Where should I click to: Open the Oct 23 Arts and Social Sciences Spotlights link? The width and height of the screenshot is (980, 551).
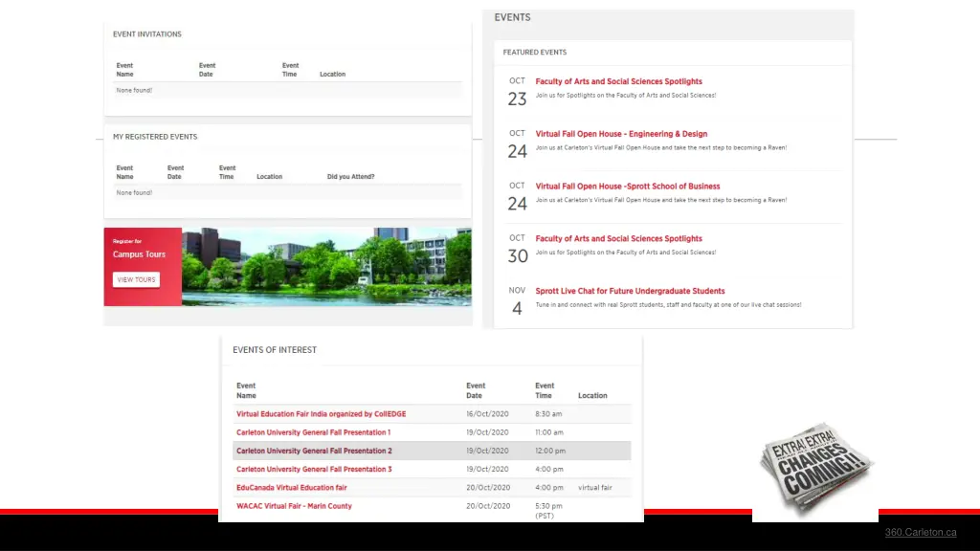[618, 81]
